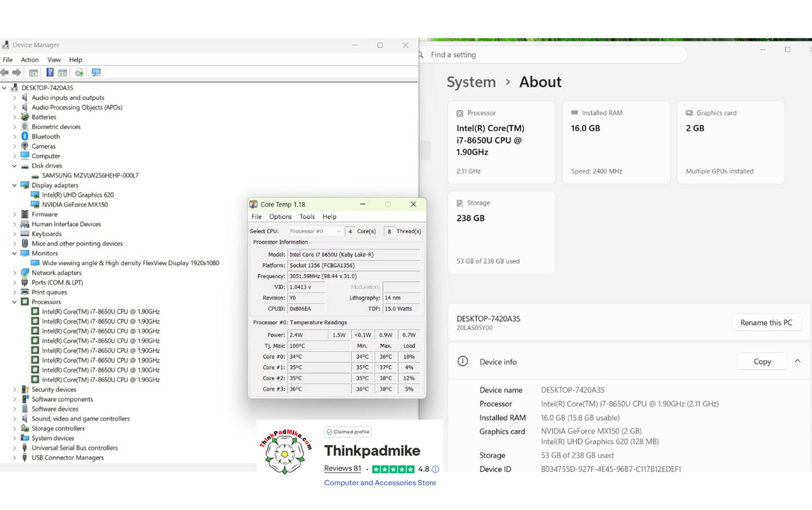Image resolution: width=812 pixels, height=510 pixels.
Task: Click the Device Manager icon in its title bar
Action: click(6, 45)
